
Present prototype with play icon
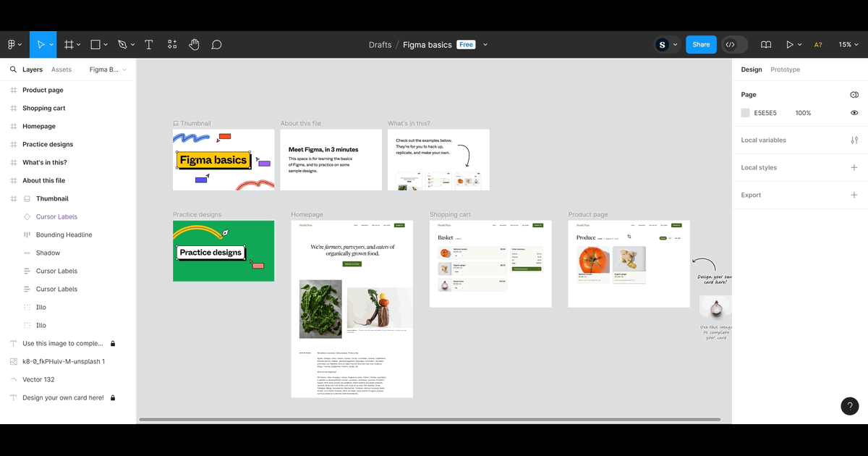tap(790, 44)
